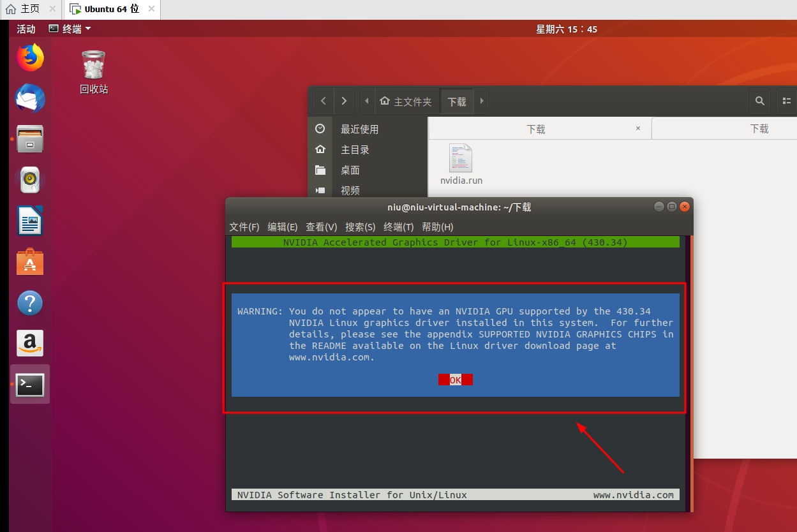Viewport: 797px width, 532px height.
Task: Close the 主页 VMware tab
Action: click(53, 9)
